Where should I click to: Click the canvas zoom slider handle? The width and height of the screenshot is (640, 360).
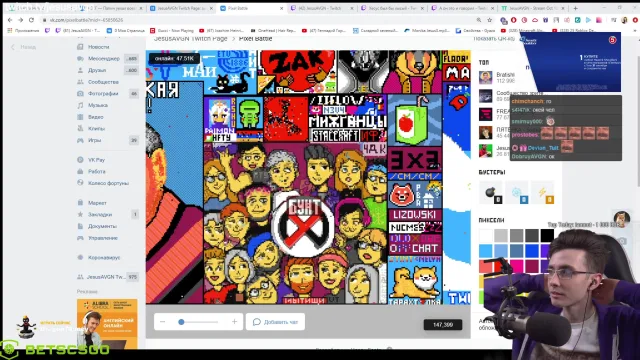click(x=181, y=322)
